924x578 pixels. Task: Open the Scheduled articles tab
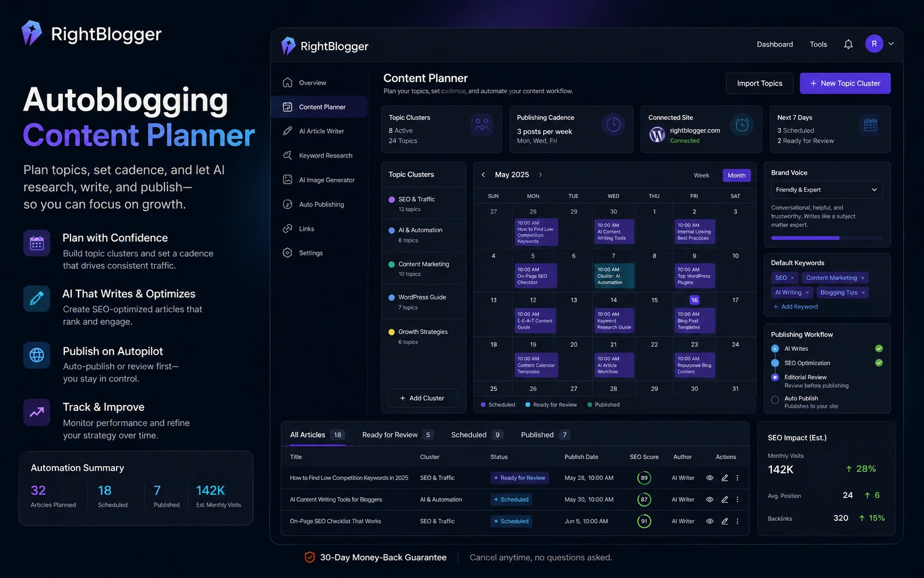[x=477, y=435]
